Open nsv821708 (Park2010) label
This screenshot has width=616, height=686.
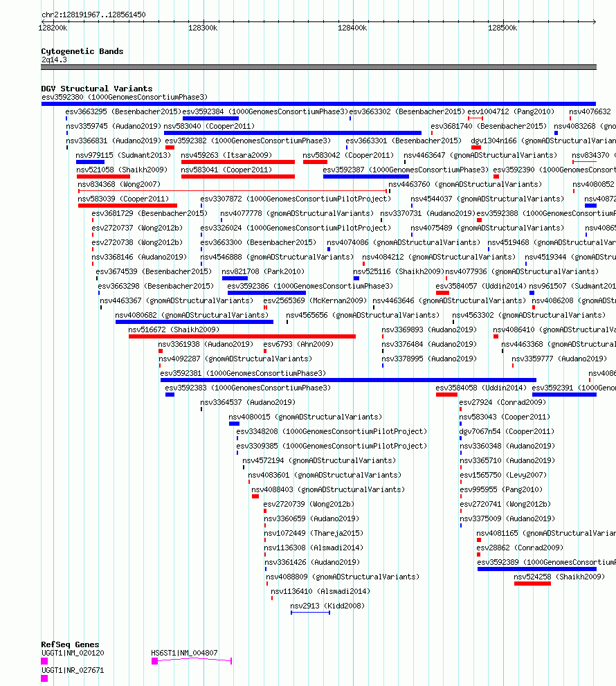click(x=263, y=271)
